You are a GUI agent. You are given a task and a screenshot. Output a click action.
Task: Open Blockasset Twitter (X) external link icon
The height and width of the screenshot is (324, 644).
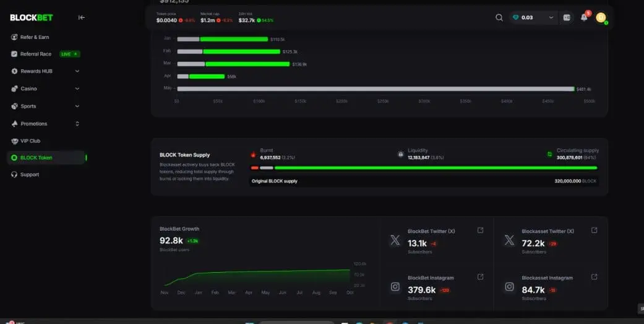594,231
